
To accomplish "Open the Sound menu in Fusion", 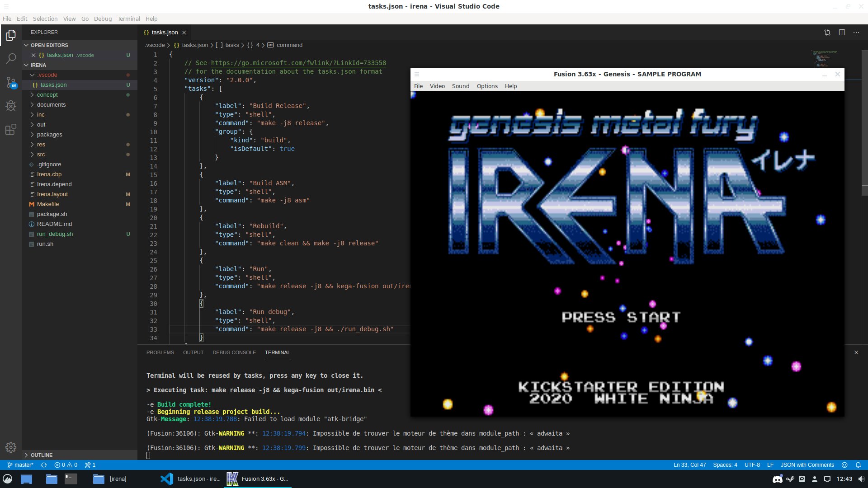I will click(x=460, y=86).
